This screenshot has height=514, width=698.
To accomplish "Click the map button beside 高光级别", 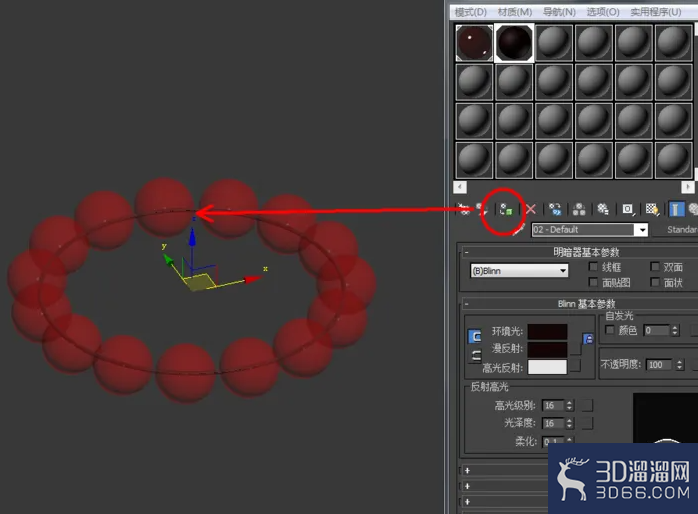I will pos(587,405).
